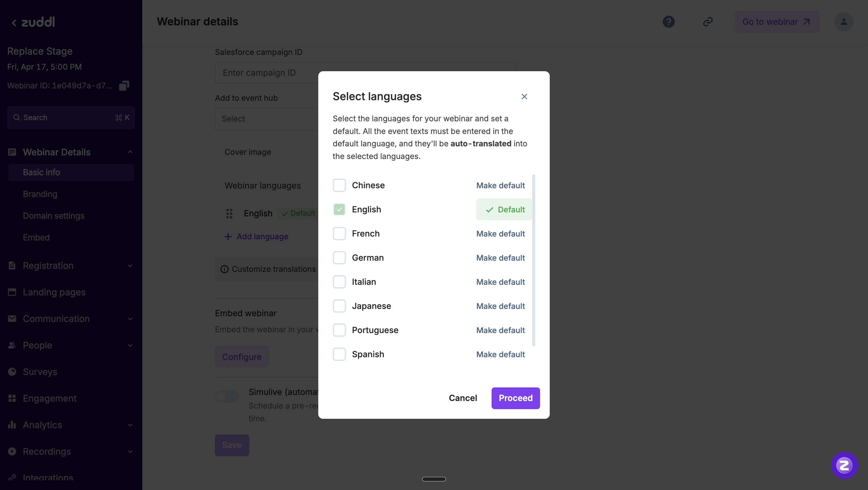Make German the default language
This screenshot has height=490, width=868.
pyautogui.click(x=500, y=258)
